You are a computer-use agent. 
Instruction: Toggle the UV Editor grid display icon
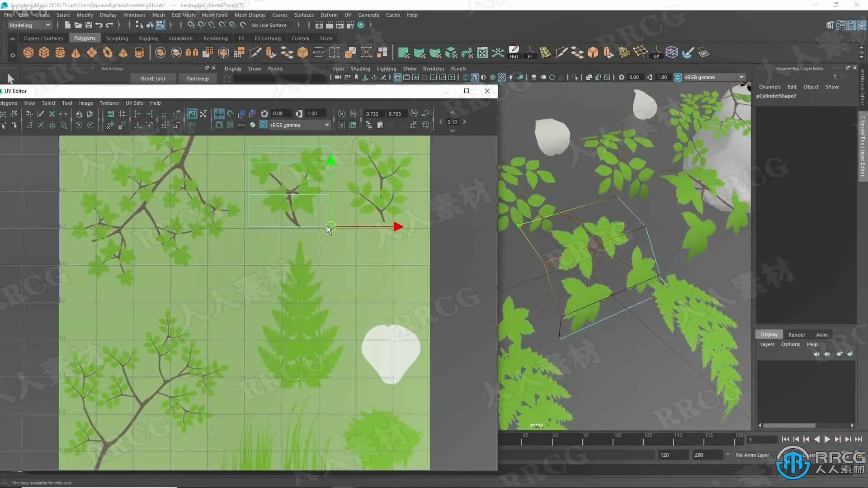click(x=219, y=113)
